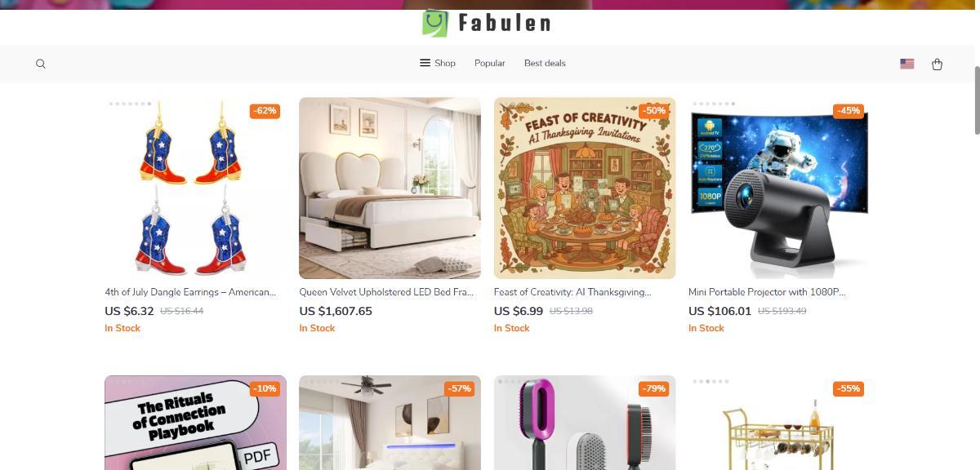Click the -45% badge on projector

(x=849, y=110)
